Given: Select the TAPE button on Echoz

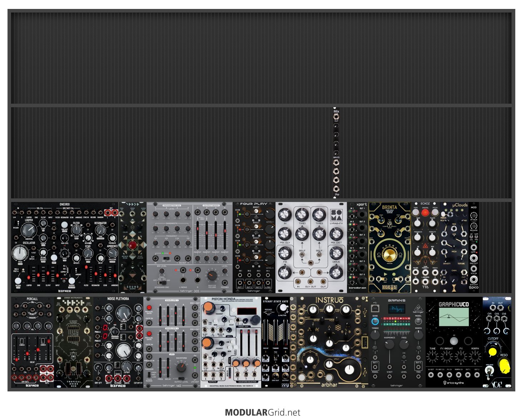Looking at the screenshot, I should coord(416,212).
